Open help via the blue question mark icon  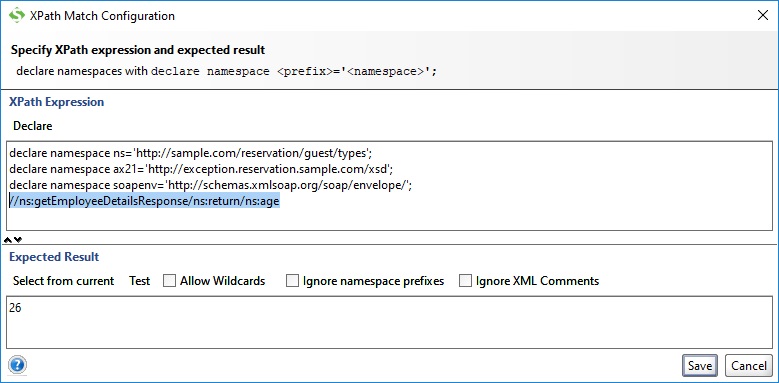pyautogui.click(x=17, y=366)
